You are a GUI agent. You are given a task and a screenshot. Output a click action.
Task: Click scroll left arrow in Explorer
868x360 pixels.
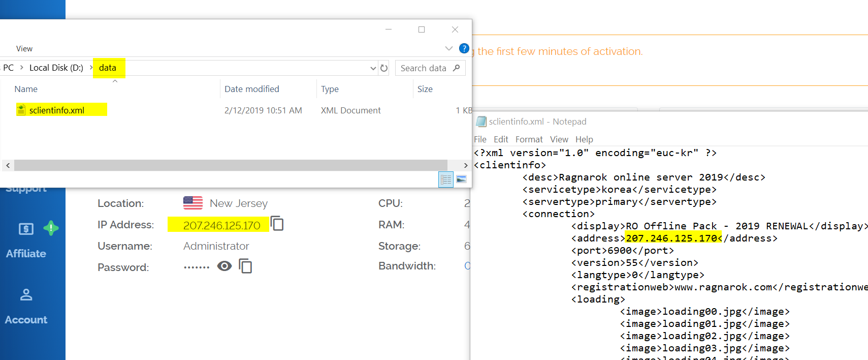[8, 165]
